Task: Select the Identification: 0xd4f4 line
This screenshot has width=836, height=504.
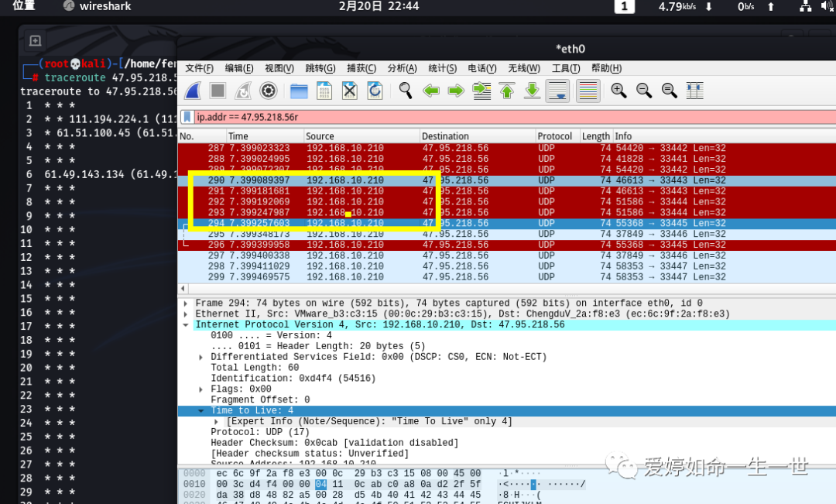Action: pyautogui.click(x=293, y=378)
